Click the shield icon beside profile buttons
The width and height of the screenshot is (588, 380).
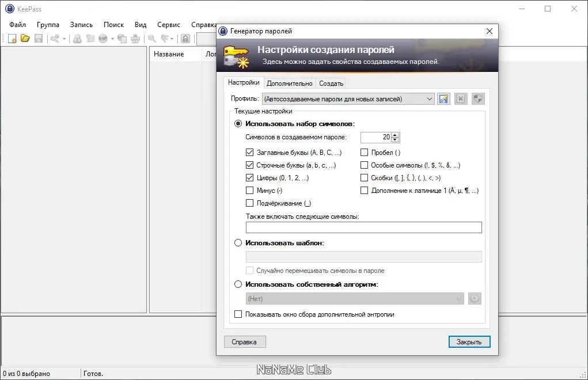click(x=478, y=99)
